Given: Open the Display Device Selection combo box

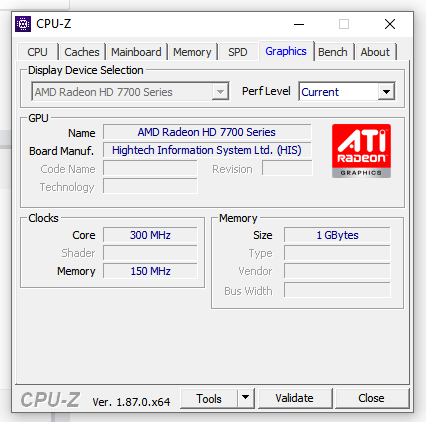Looking at the screenshot, I should pos(130,92).
